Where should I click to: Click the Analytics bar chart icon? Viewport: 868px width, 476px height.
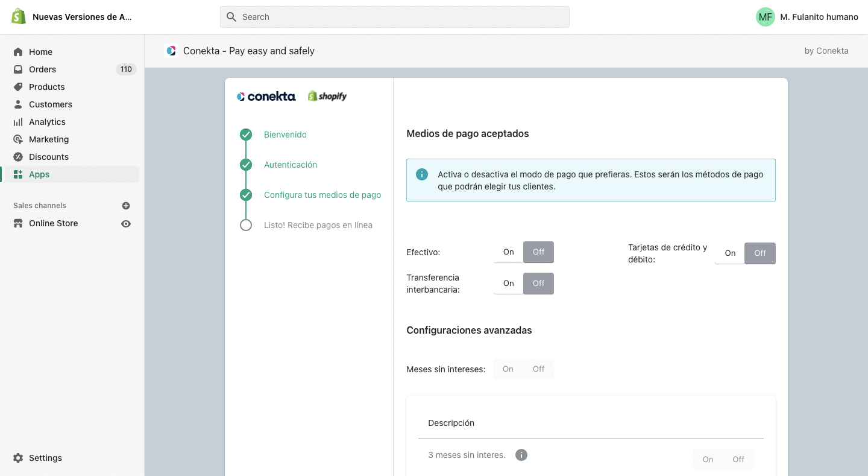click(18, 122)
